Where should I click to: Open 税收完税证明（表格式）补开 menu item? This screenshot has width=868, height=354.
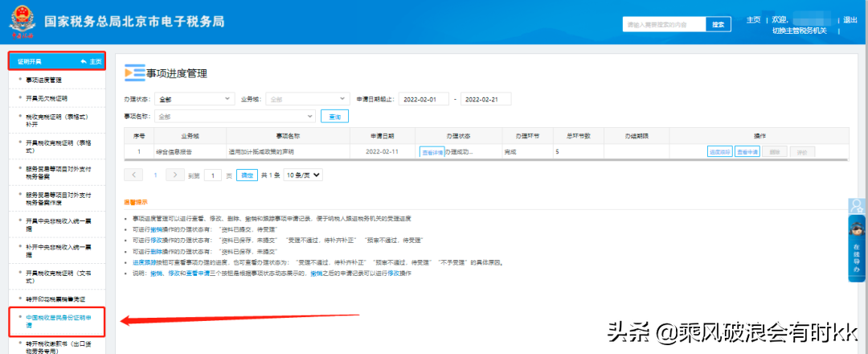coord(58,120)
